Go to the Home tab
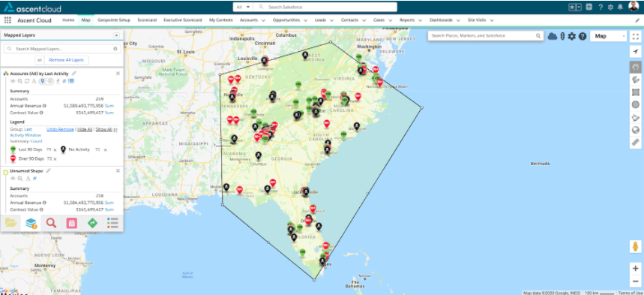The image size is (644, 295). (68, 20)
